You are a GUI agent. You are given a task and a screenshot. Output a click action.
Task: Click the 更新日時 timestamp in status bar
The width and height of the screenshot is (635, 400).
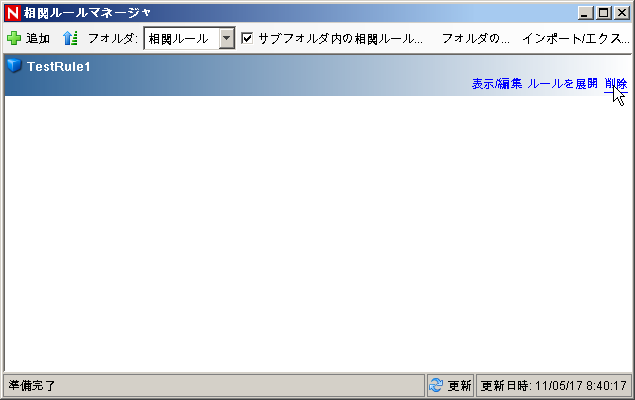[554, 385]
